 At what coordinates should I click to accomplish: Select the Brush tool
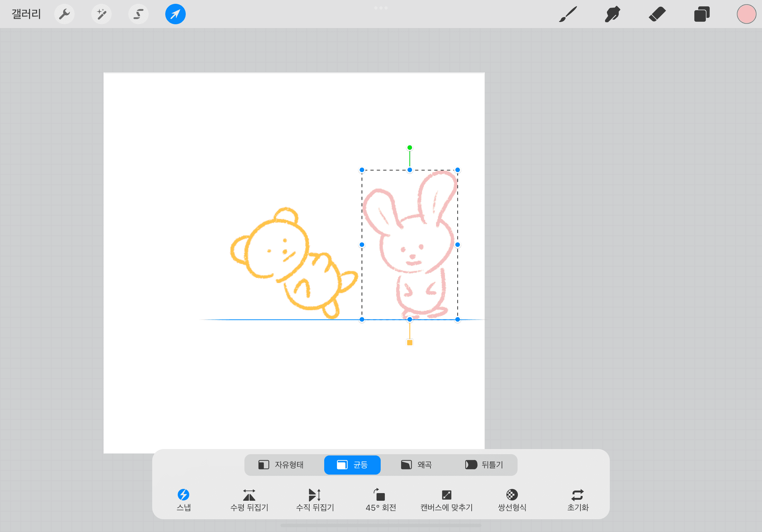pos(568,14)
